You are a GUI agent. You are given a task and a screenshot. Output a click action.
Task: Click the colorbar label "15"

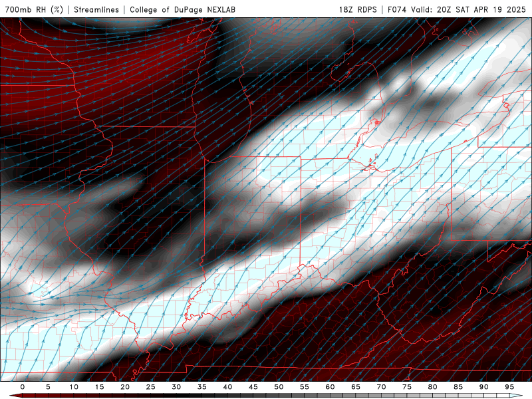click(99, 387)
